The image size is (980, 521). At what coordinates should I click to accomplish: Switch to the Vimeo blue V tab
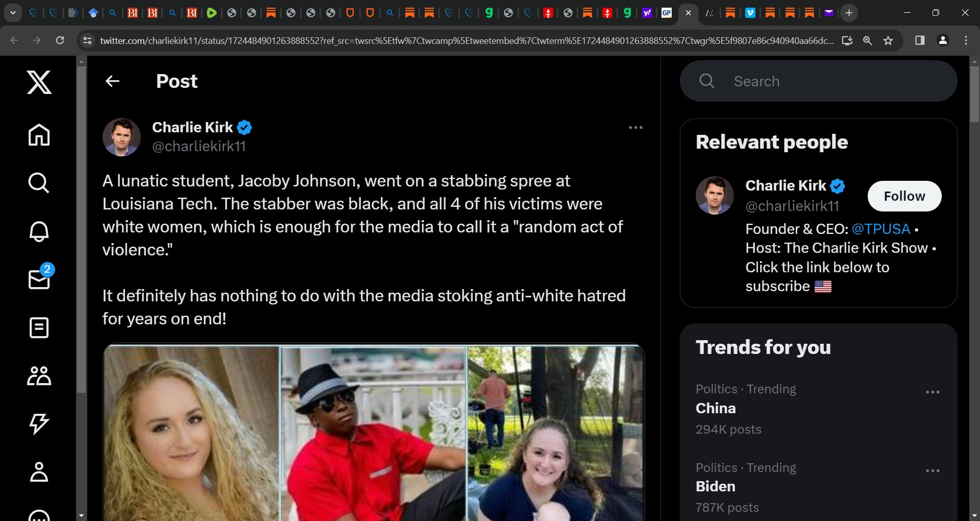[750, 13]
